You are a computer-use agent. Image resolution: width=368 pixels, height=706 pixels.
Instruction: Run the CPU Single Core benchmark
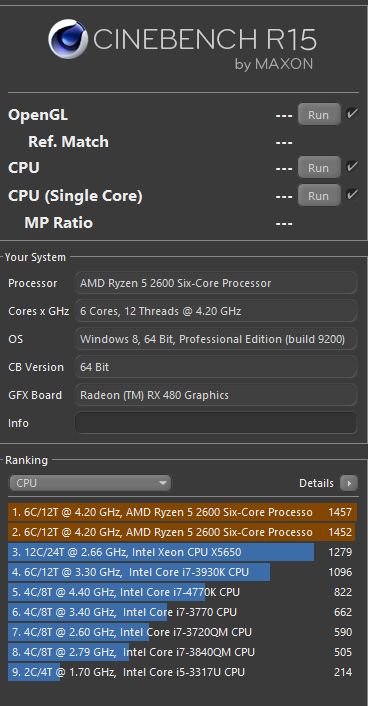(x=319, y=195)
